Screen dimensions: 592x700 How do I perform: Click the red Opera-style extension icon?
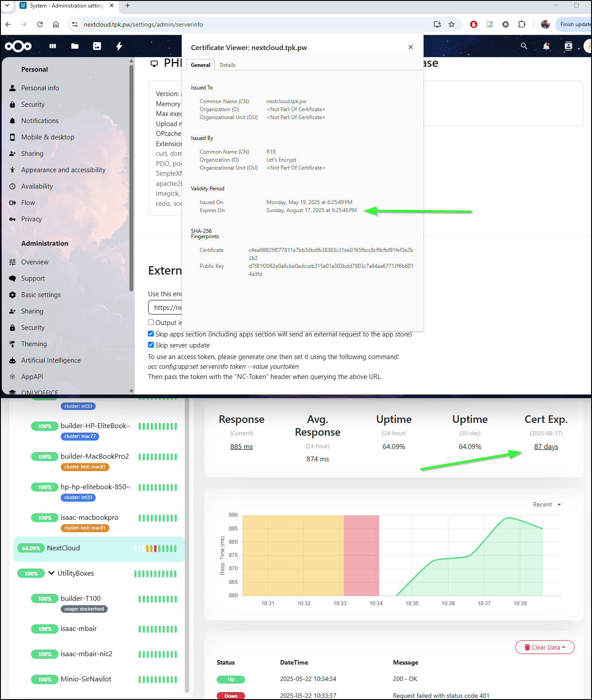(474, 24)
